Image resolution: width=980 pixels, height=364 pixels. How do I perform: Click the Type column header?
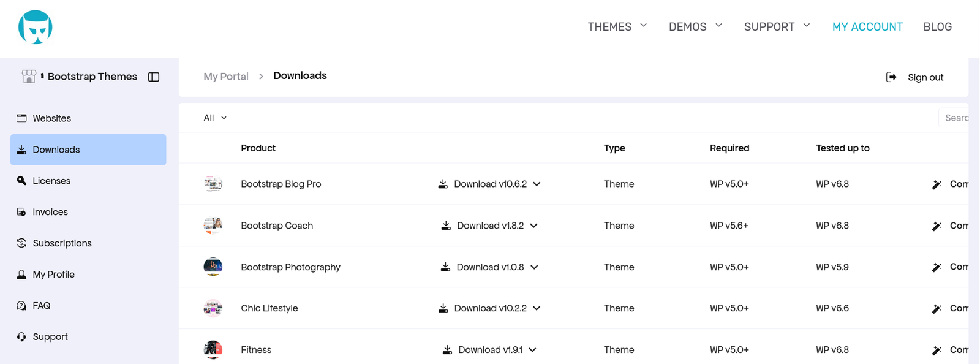click(614, 148)
